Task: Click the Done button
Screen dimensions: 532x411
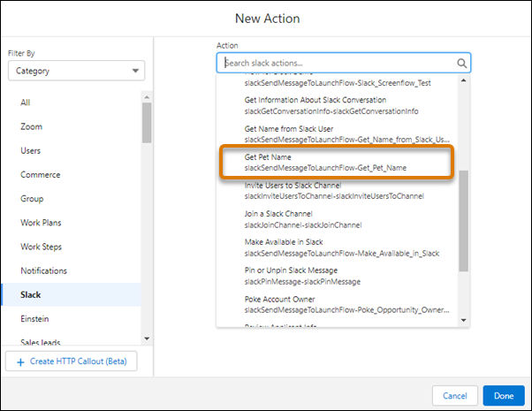Action: [504, 396]
